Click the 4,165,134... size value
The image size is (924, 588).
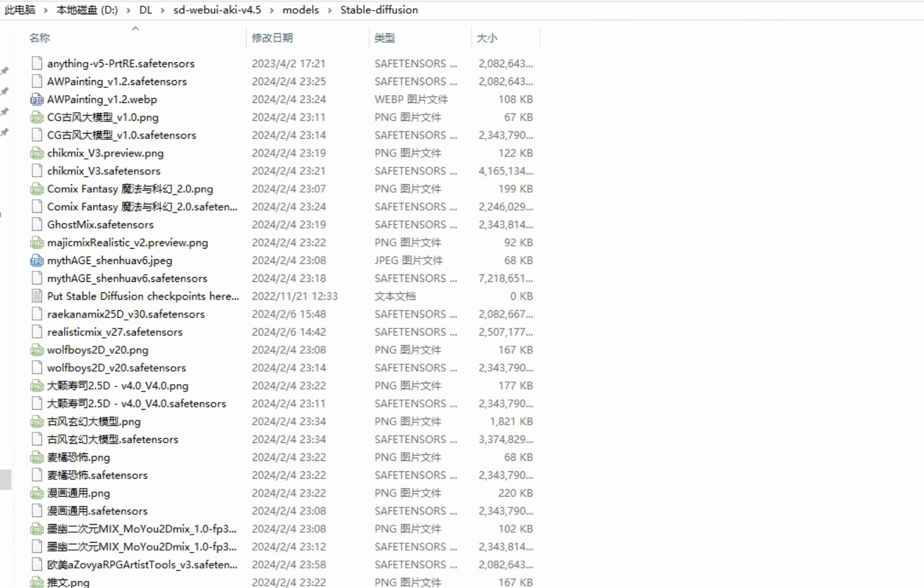tap(506, 171)
